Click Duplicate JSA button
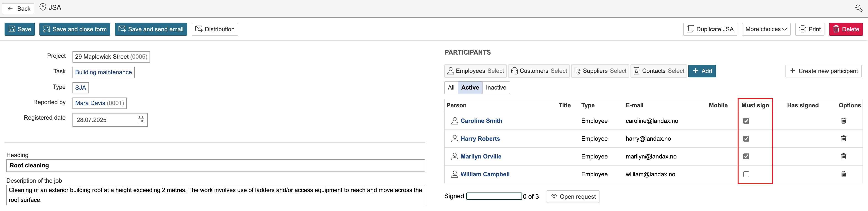This screenshot has width=868, height=211. (x=710, y=29)
